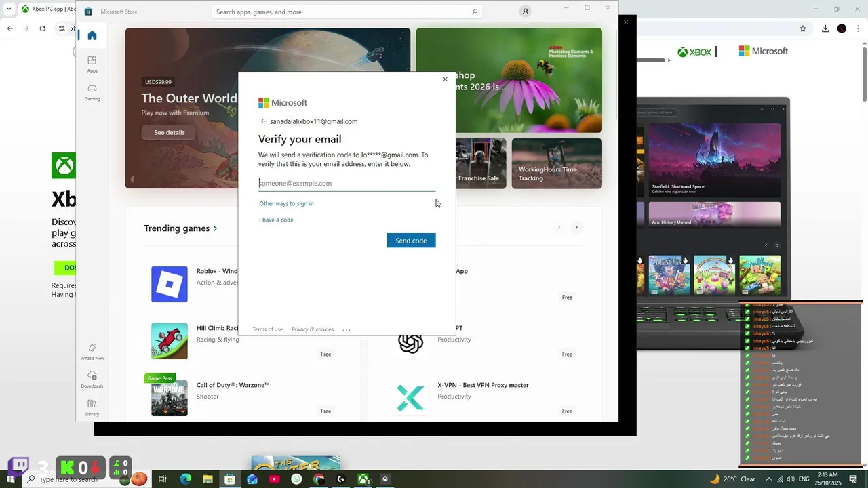Open weather widget showing 26°C Clear

pyautogui.click(x=732, y=479)
